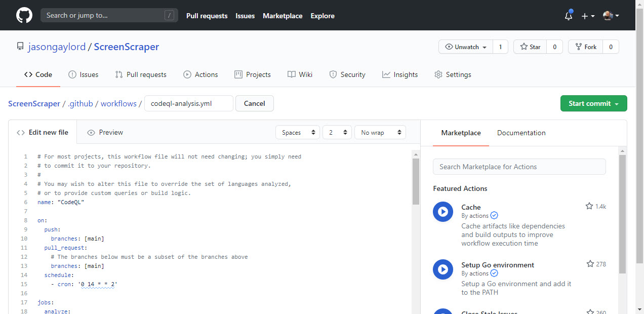Cancel the new file
The height and width of the screenshot is (314, 644).
(x=255, y=103)
